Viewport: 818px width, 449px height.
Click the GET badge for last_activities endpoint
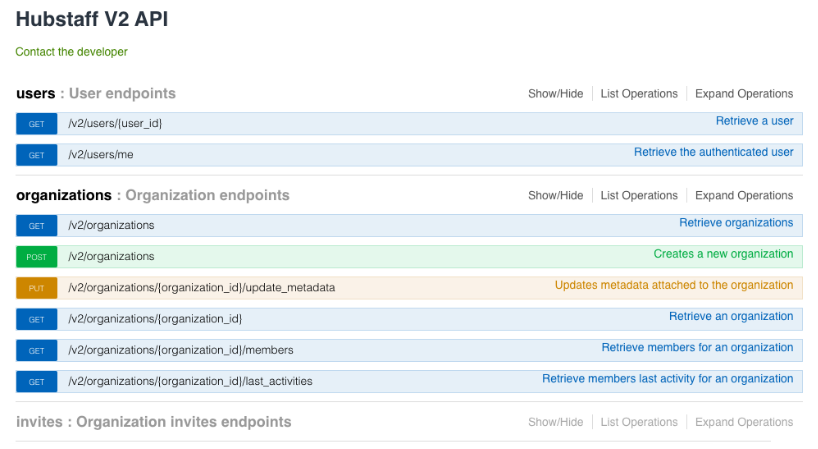(37, 382)
